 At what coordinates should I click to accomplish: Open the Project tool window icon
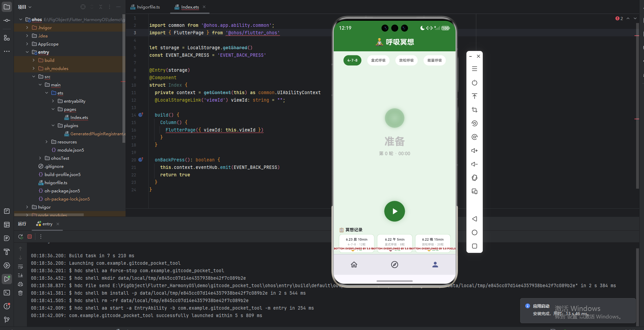pyautogui.click(x=7, y=7)
